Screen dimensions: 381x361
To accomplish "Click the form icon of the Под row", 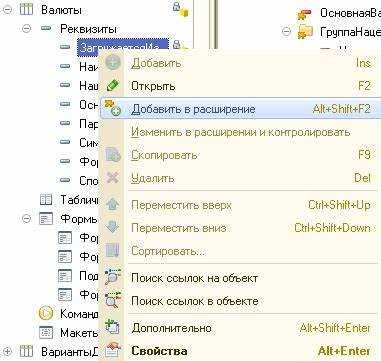I will [x=65, y=275].
